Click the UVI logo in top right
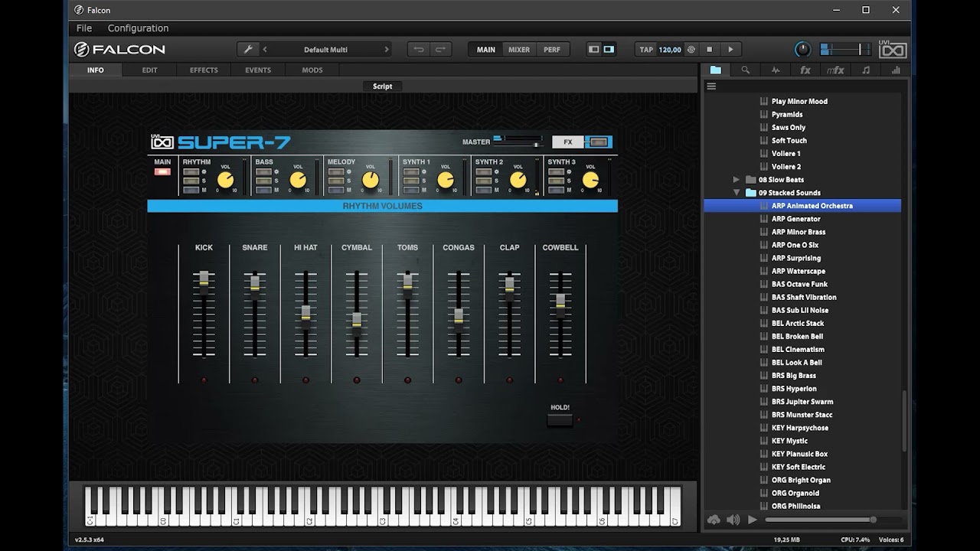 893,51
